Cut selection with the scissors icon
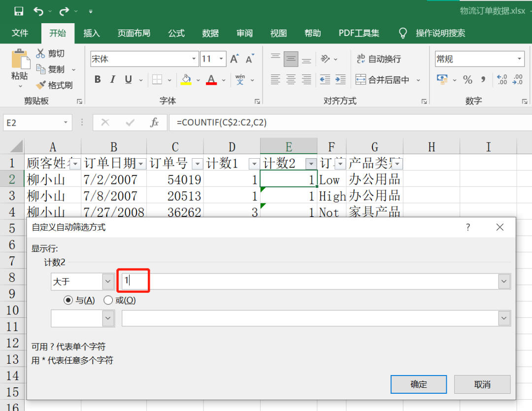 point(40,53)
